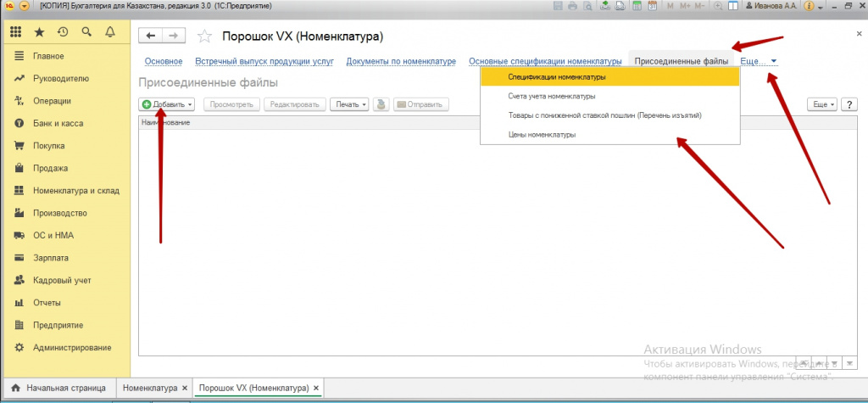Open the panel layout settings icon

733,6
